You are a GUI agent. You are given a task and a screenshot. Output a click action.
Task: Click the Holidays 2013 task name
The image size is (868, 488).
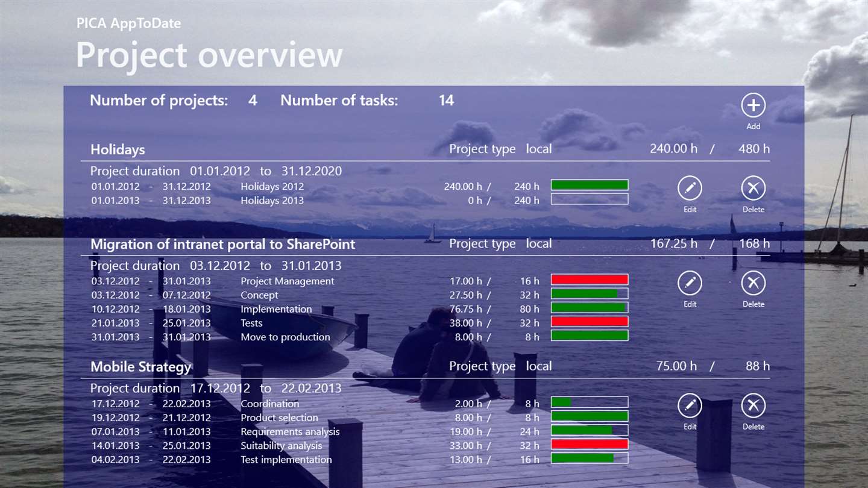coord(272,201)
